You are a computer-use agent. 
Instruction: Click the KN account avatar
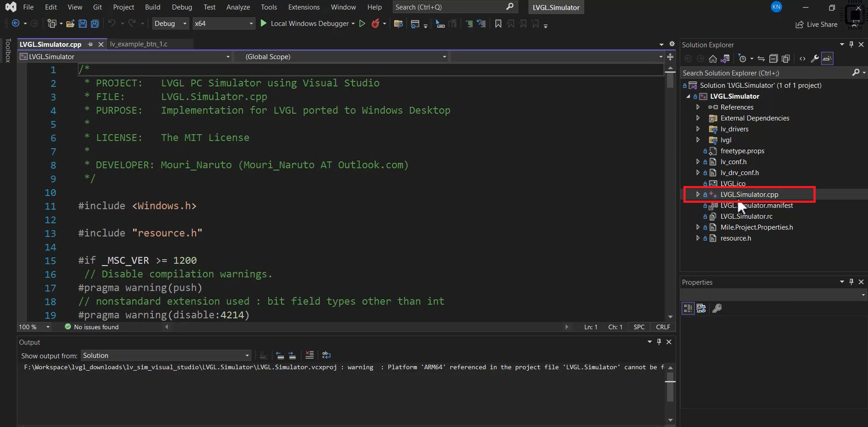pyautogui.click(x=776, y=7)
